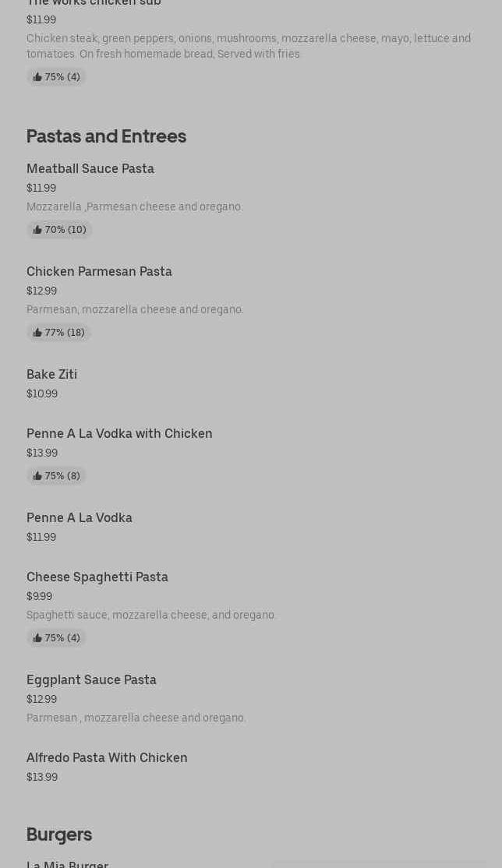Choose Penne A La Vodka with Chicken

pyautogui.click(x=119, y=434)
